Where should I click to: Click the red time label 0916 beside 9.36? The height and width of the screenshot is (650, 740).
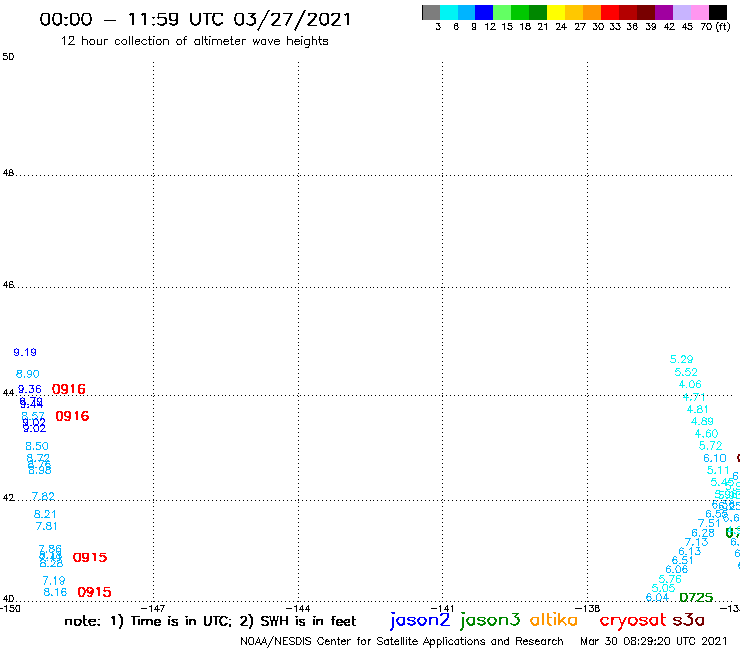pyautogui.click(x=69, y=389)
